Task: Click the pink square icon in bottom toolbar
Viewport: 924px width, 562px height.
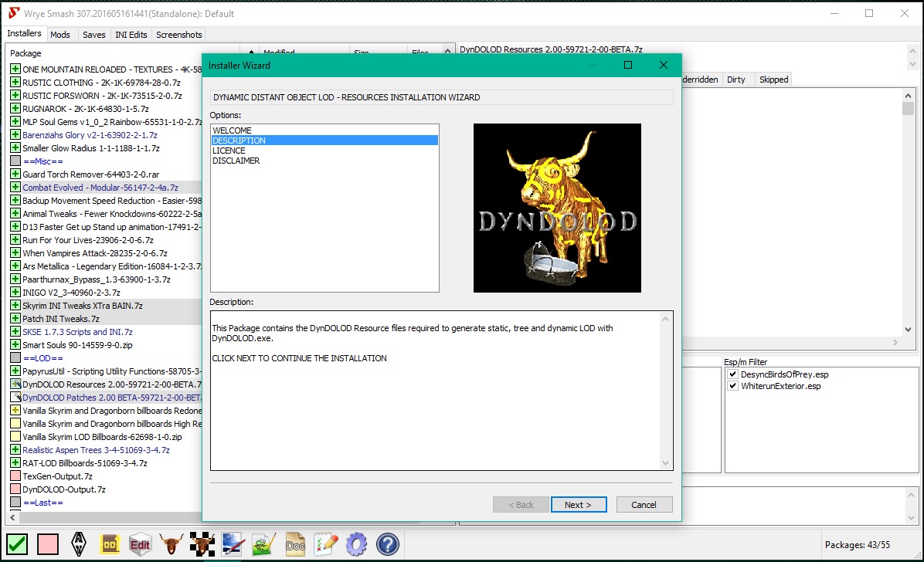Action: tap(48, 544)
